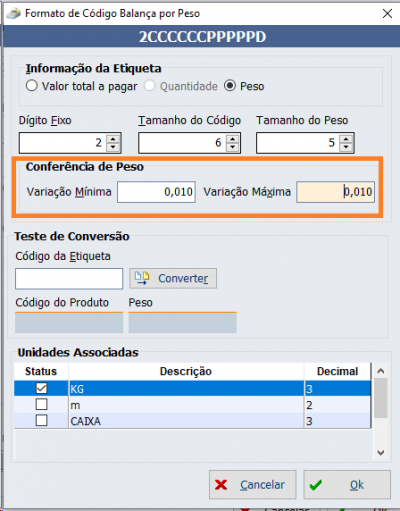Viewport: 400px width, 511px height.
Task: Click the Converter button icon
Action: pos(142,278)
